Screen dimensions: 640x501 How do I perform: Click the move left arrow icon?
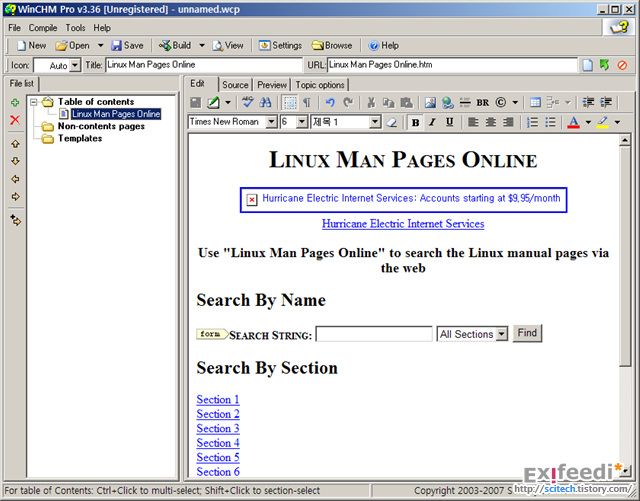tap(15, 179)
